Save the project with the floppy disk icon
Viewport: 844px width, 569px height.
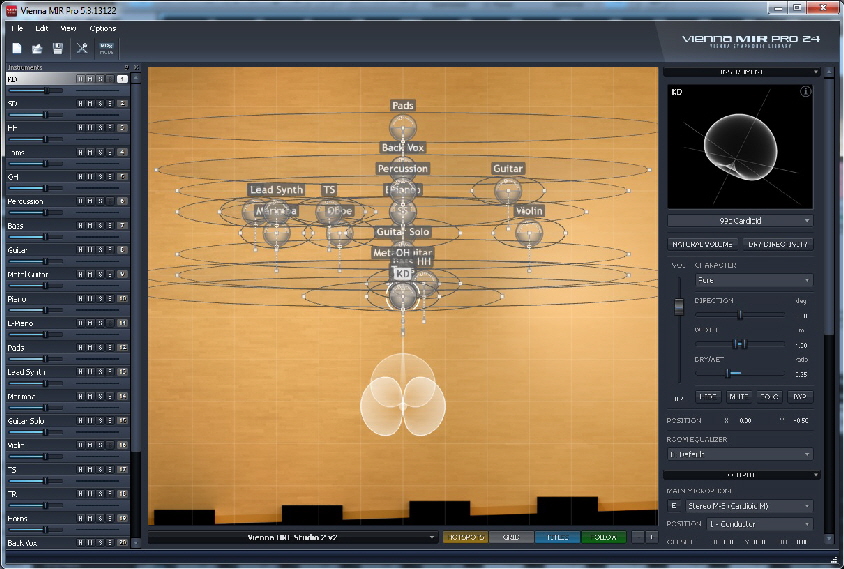(58, 48)
